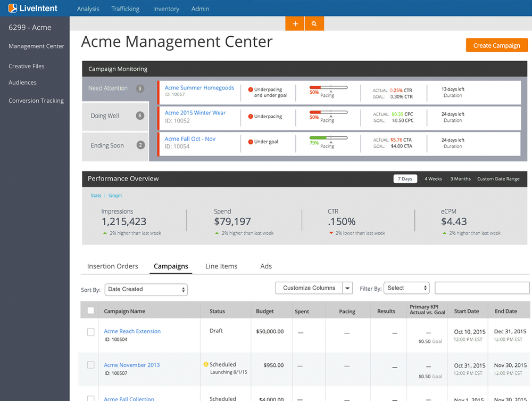Sort by the End Date column header

tap(506, 311)
